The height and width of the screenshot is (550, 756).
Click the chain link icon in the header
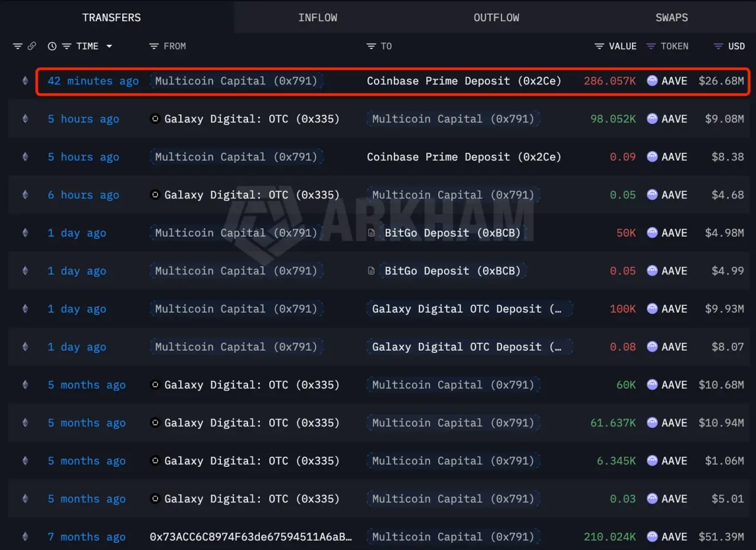(32, 46)
